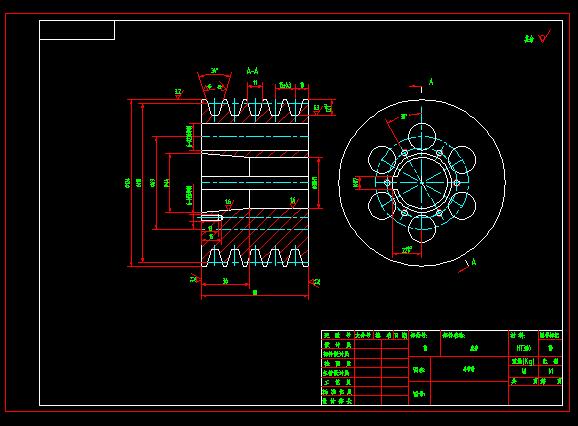Click the center point of the circular hub view
This screenshot has height=426, width=578.
click(x=422, y=182)
